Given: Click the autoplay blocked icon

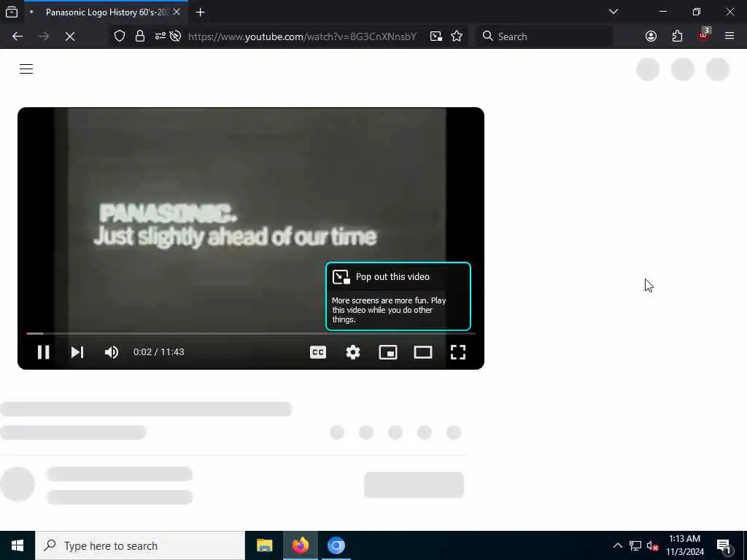Looking at the screenshot, I should [x=175, y=36].
